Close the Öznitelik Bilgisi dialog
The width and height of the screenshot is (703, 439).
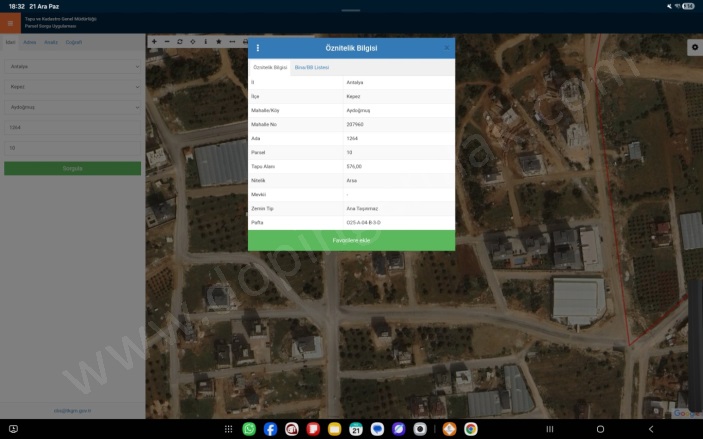pos(446,47)
